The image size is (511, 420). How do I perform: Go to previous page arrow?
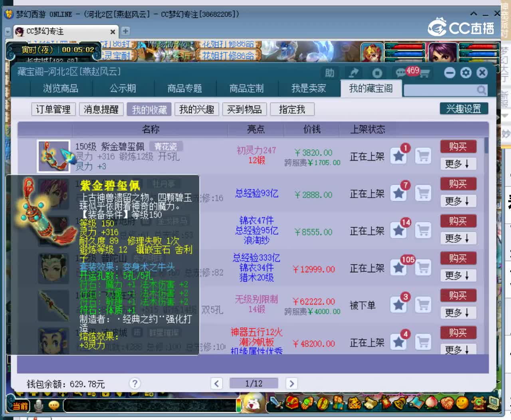pos(216,384)
